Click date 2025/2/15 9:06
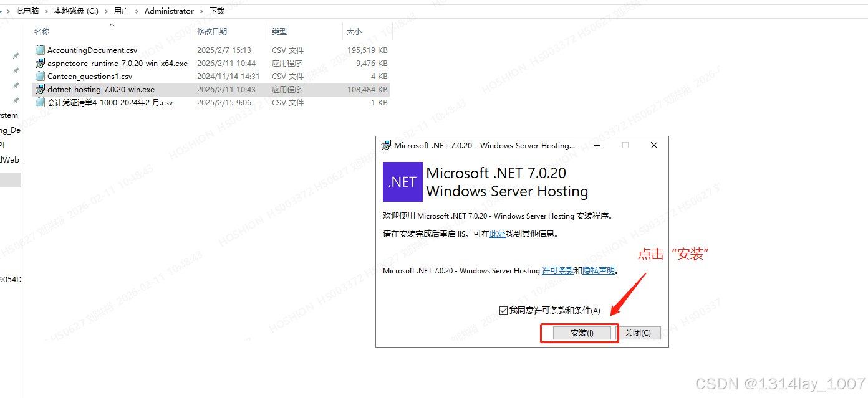 pos(224,103)
